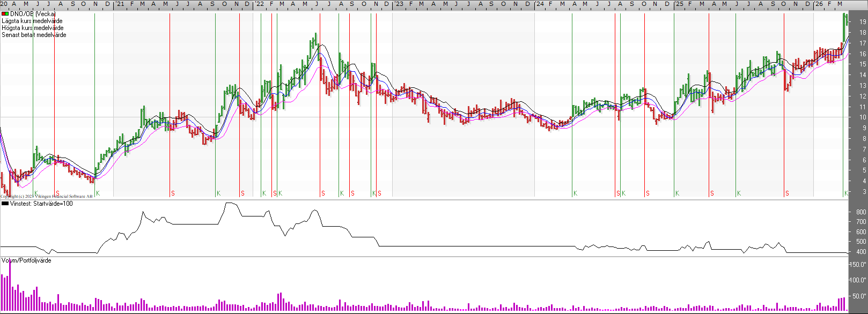Viewport: 868px width, 314px height.
Task: Click the '21 year label on time axis
Action: (x=120, y=4)
